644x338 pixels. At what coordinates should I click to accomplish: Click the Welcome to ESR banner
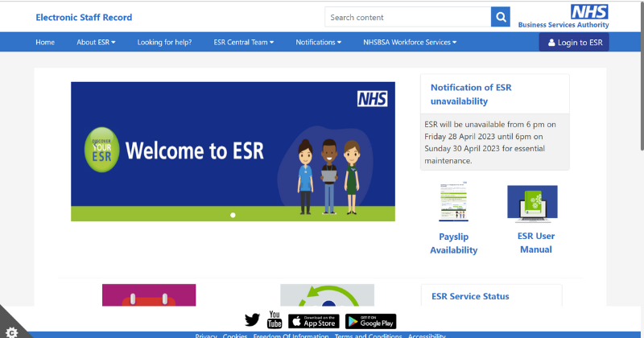click(233, 151)
